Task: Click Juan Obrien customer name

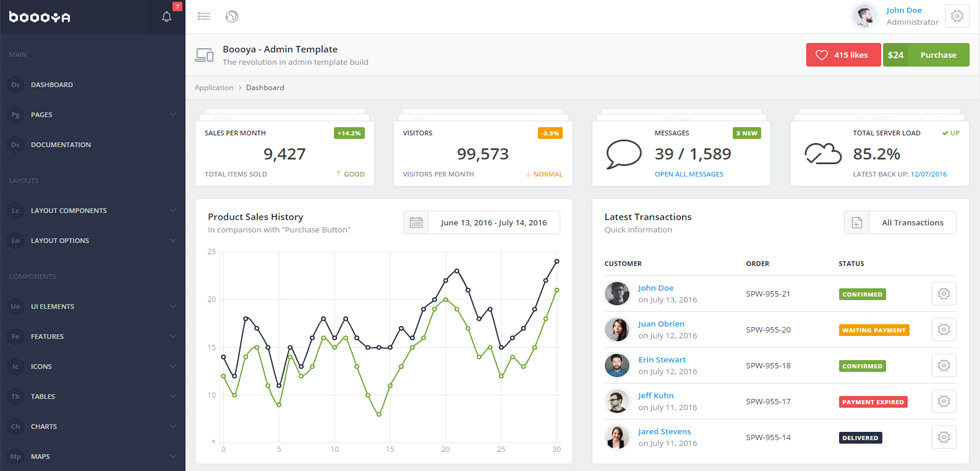Action: 661,324
